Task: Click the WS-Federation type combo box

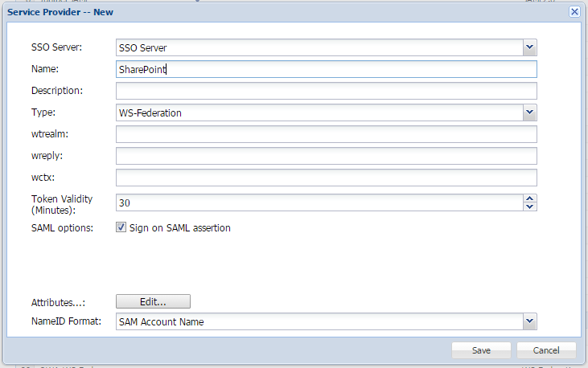Action: (x=319, y=112)
